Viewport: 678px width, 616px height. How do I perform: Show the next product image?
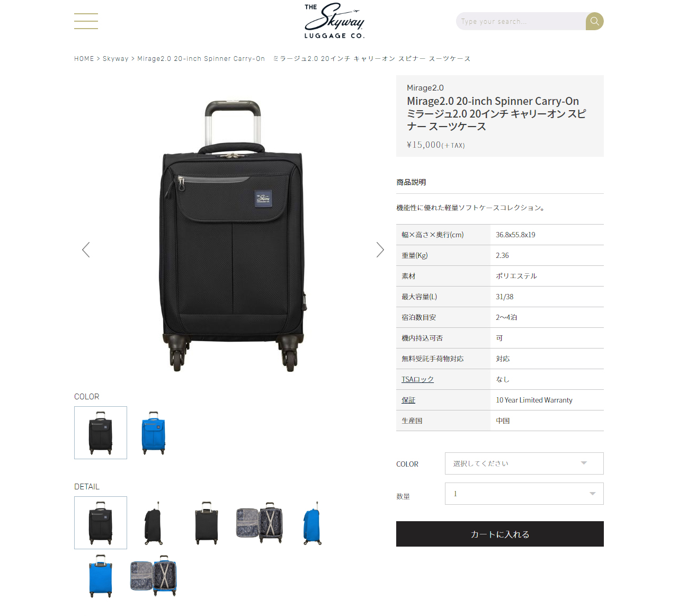pos(380,250)
